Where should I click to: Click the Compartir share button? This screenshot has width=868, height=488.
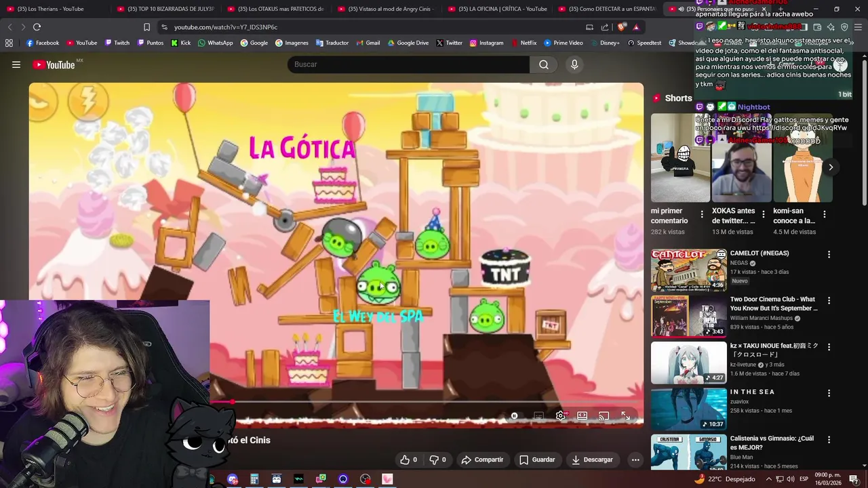point(482,460)
